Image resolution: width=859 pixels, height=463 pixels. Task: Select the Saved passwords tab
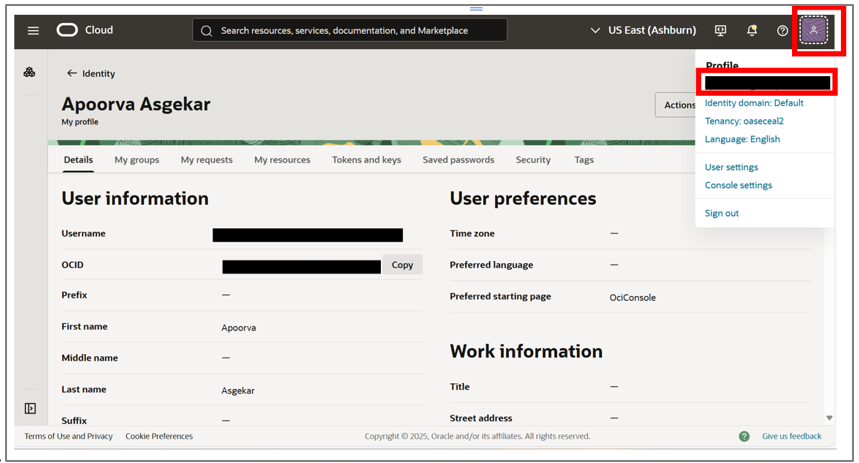tap(459, 160)
